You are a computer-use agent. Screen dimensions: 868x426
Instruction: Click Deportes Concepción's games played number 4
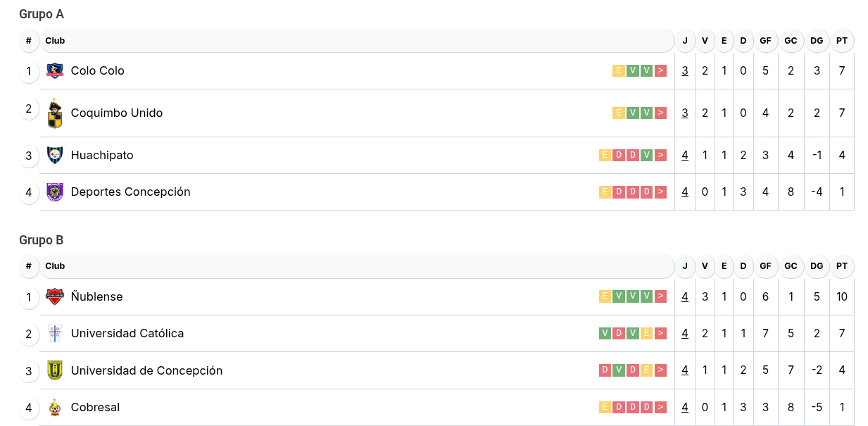685,192
